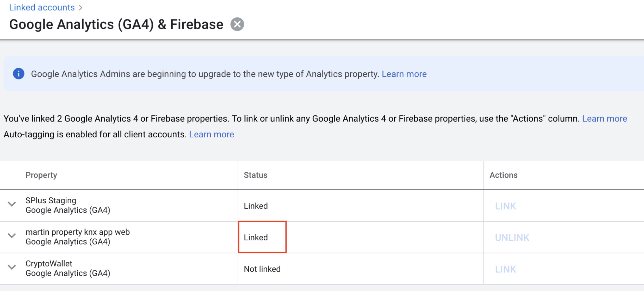Select the CryptoWallet property name
The height and width of the screenshot is (291, 644).
coord(49,264)
